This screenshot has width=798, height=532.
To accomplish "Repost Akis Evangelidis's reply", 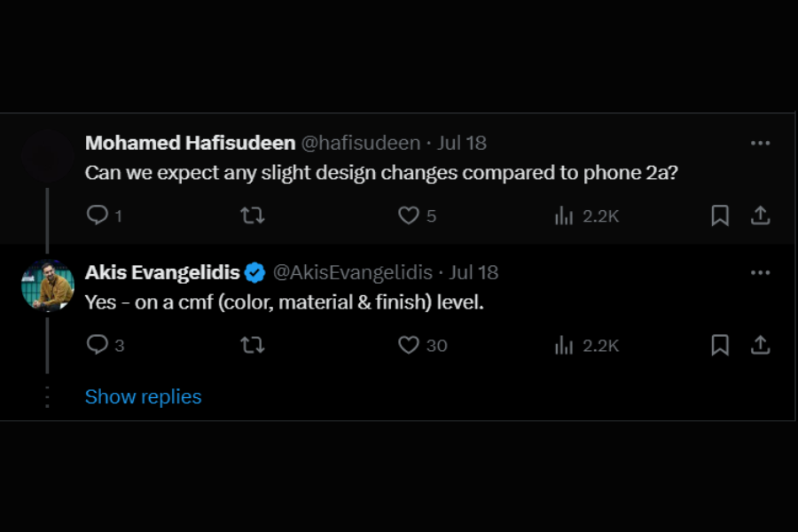I will tap(253, 345).
